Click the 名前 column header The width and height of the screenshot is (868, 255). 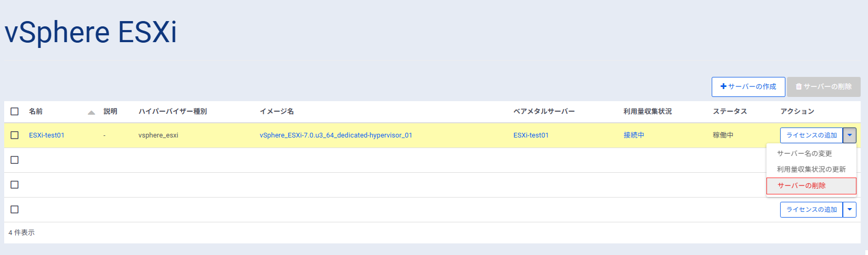coord(36,111)
